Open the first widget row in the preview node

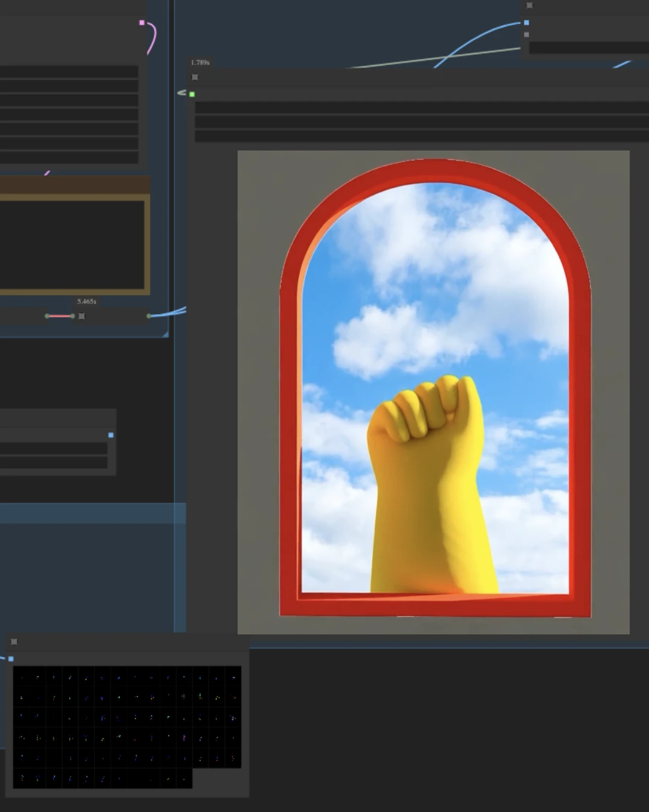(421, 108)
